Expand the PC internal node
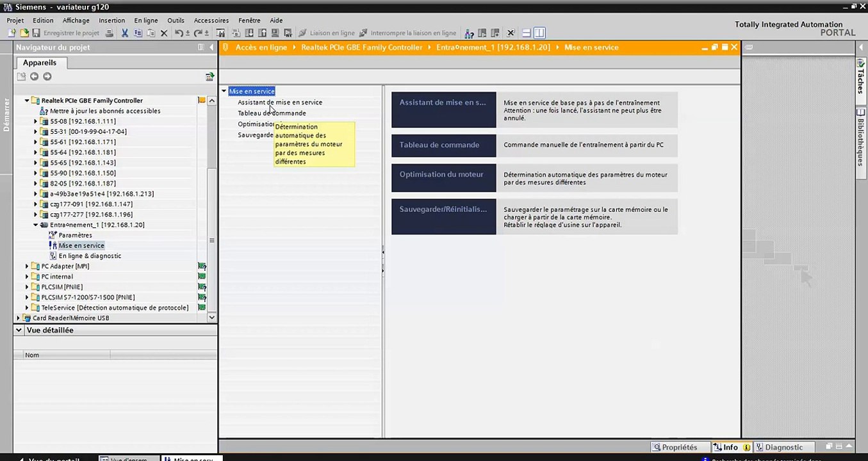This screenshot has height=461, width=868. [27, 277]
